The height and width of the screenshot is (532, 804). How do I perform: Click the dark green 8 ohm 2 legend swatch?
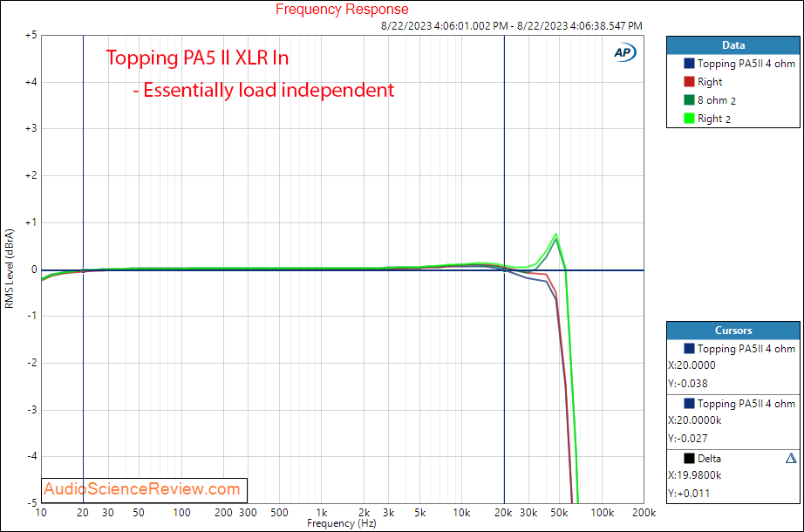pyautogui.click(x=689, y=100)
